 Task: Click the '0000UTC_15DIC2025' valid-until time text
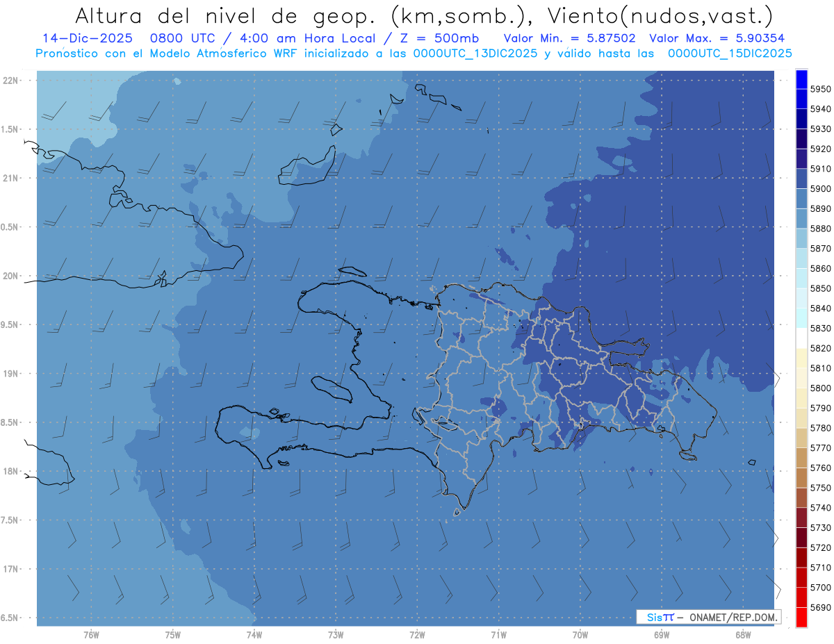point(730,53)
